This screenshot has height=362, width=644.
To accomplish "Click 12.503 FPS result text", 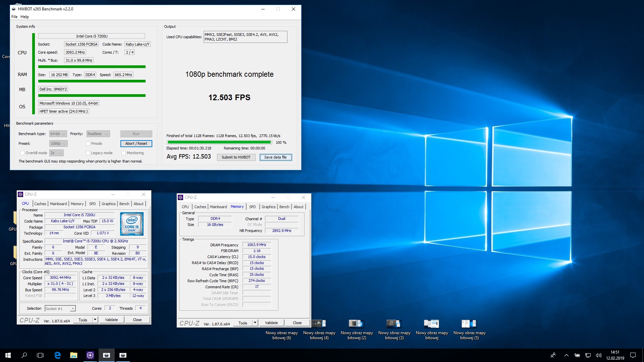I will tap(229, 98).
